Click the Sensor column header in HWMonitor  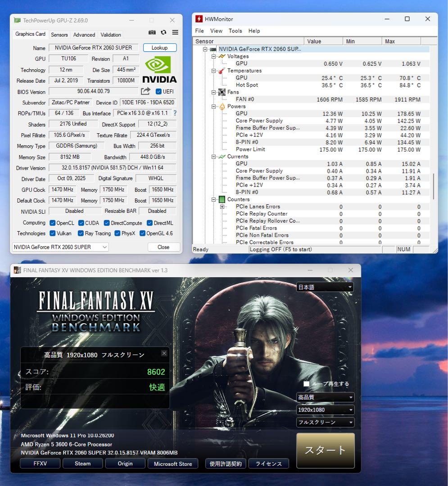249,41
